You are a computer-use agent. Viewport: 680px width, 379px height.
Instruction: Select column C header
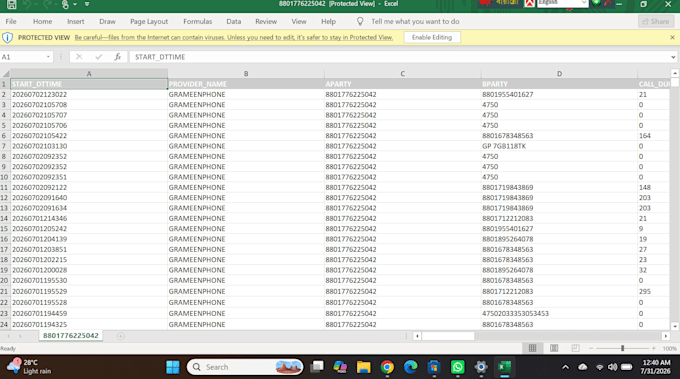coord(402,74)
